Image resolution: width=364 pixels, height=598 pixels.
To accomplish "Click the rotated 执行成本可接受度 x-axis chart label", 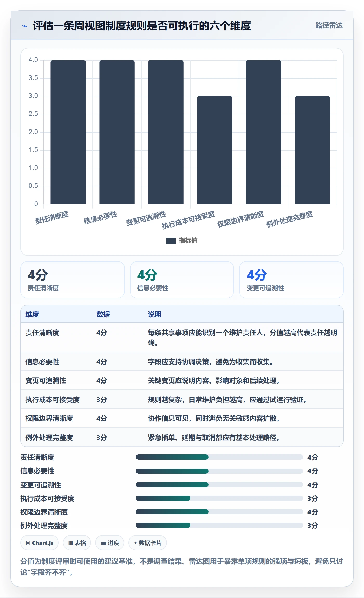I will coord(188,220).
